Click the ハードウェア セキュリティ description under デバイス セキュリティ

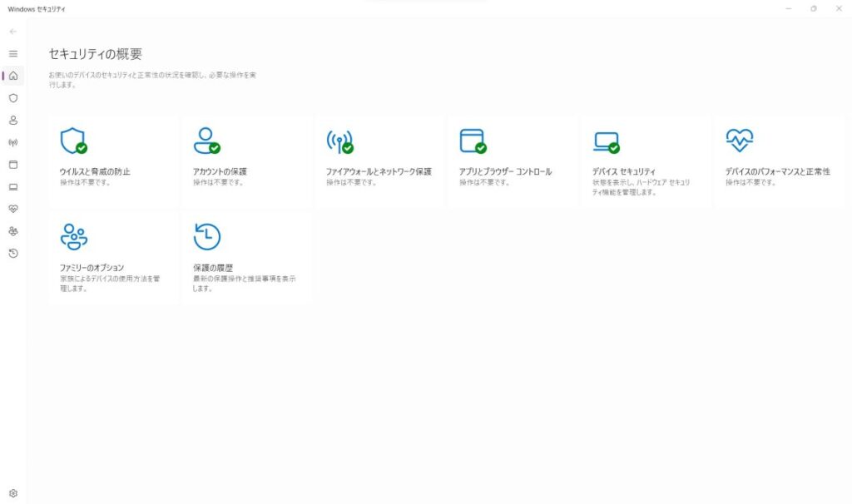click(x=641, y=187)
